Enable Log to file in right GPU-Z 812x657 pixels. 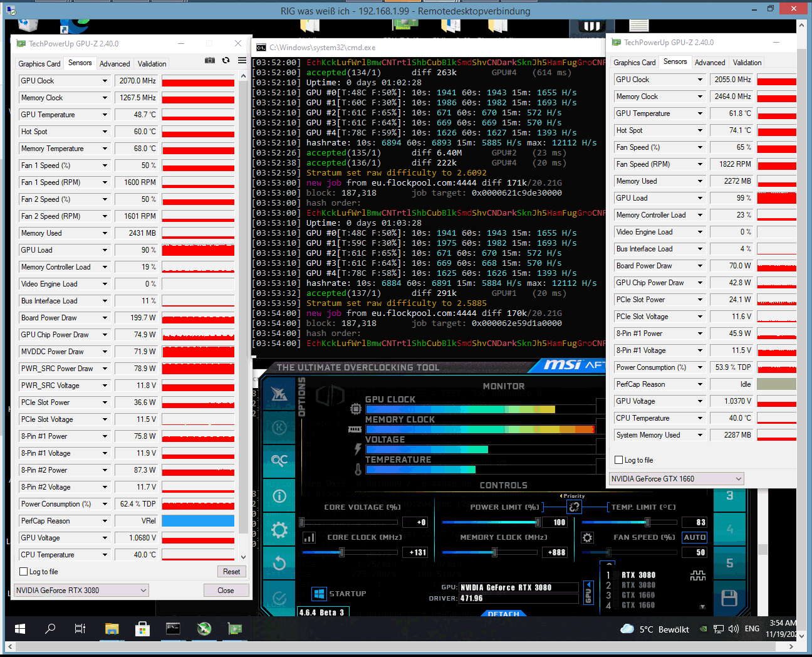click(x=619, y=460)
